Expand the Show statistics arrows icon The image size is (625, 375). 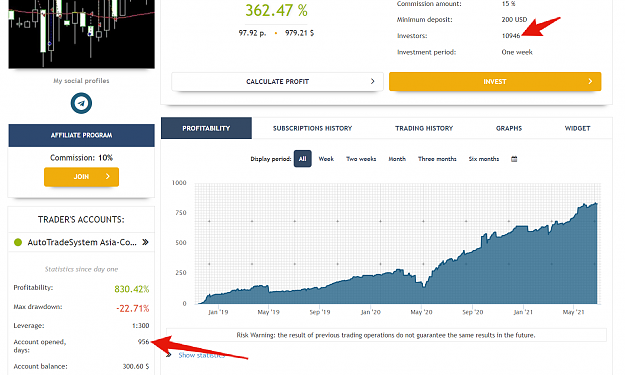tap(169, 355)
